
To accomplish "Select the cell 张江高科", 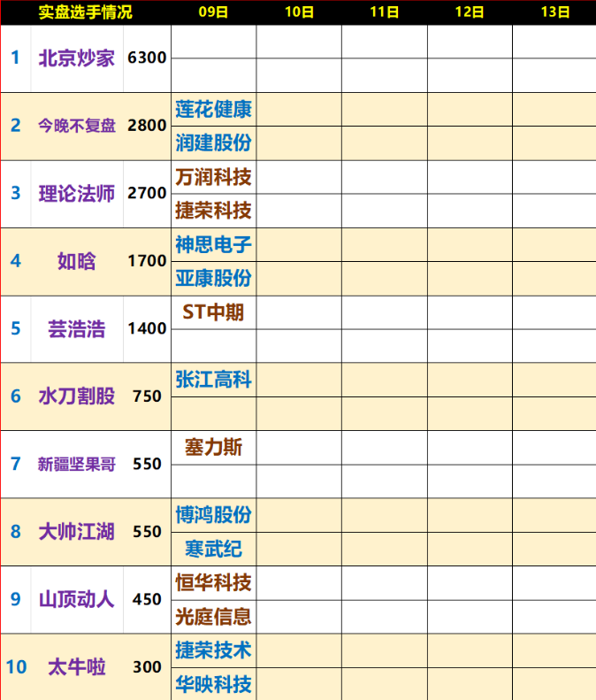I will pos(213,380).
